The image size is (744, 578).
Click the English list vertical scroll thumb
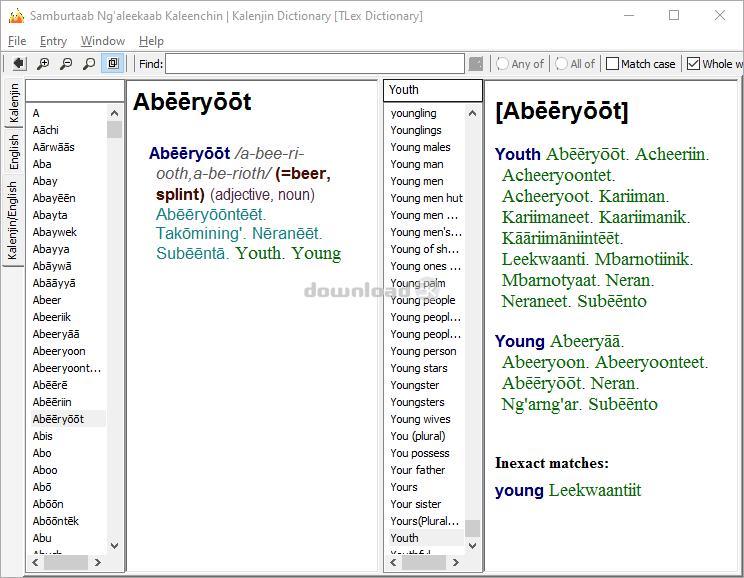pyautogui.click(x=472, y=528)
